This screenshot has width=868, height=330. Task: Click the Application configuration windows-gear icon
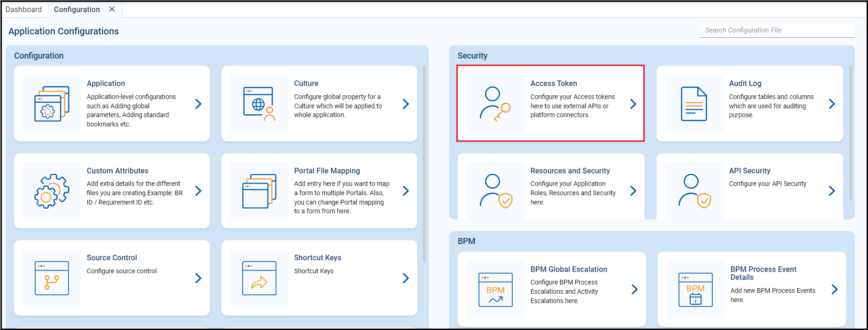52,104
